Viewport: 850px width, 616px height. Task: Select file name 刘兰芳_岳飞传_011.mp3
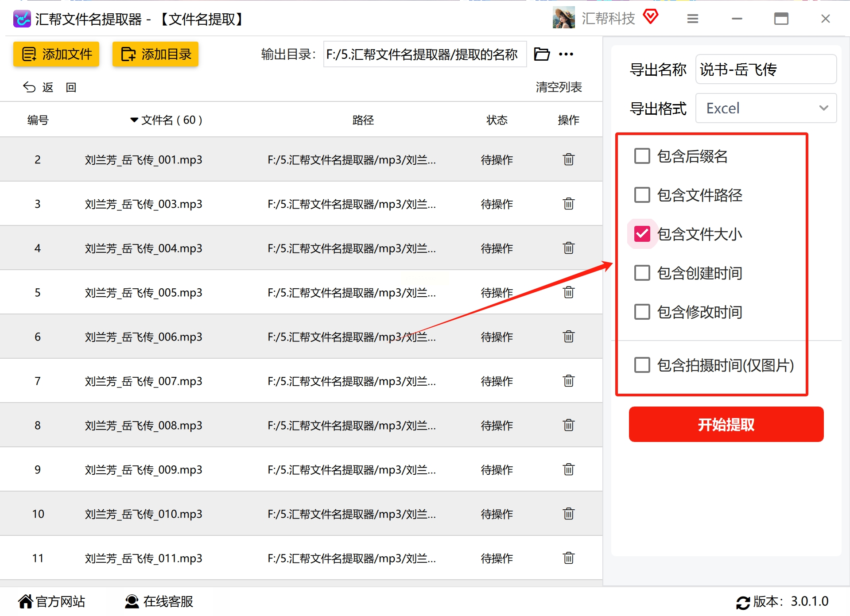(x=143, y=558)
